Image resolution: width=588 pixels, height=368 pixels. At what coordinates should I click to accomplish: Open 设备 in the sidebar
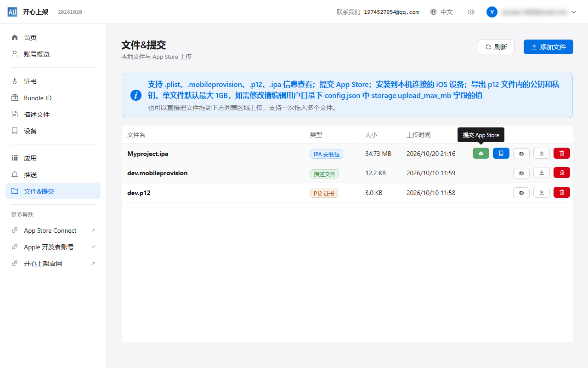[53, 131]
